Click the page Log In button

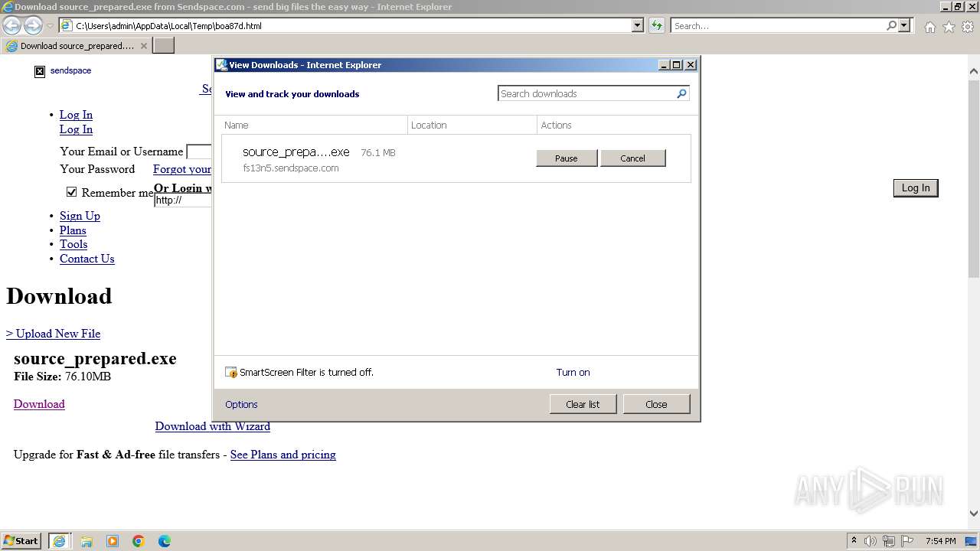pos(916,188)
